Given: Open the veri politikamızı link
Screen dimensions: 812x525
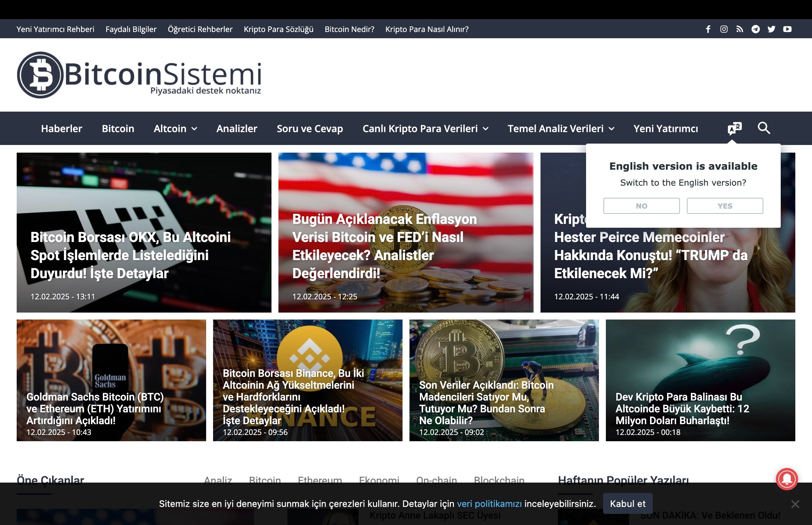Looking at the screenshot, I should tap(489, 503).
